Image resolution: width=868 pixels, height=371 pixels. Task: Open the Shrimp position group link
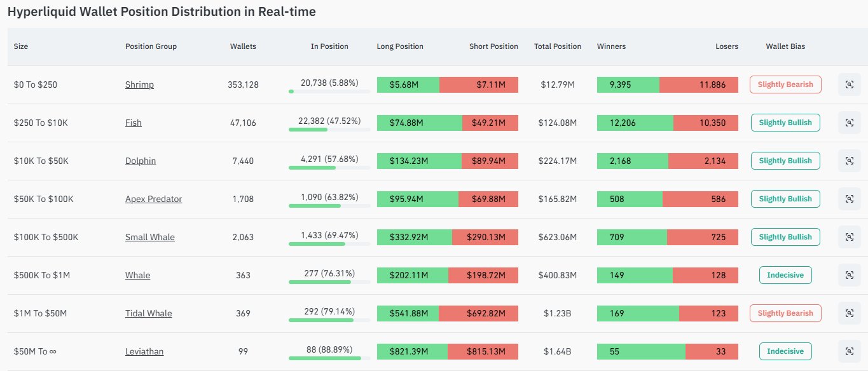139,84
